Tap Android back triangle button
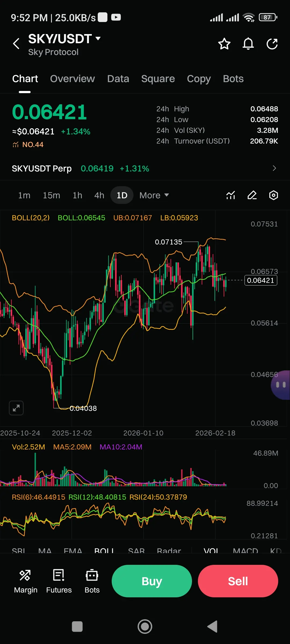 point(212,627)
